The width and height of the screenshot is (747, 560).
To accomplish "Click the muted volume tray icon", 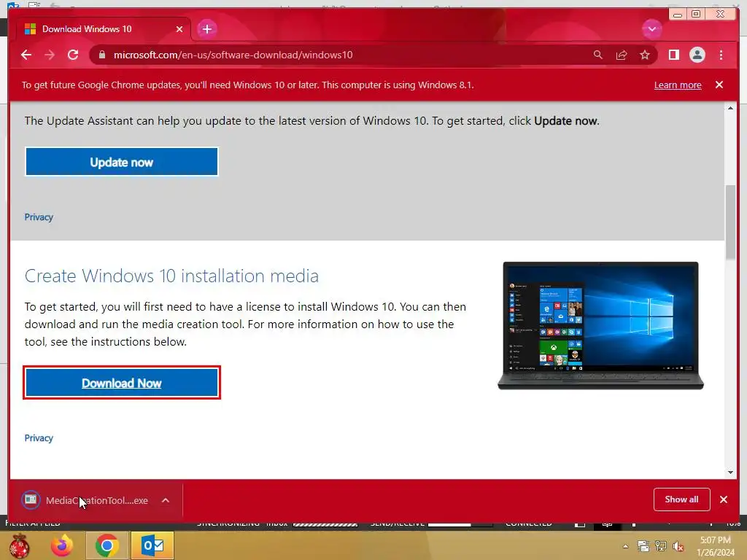I will click(678, 547).
